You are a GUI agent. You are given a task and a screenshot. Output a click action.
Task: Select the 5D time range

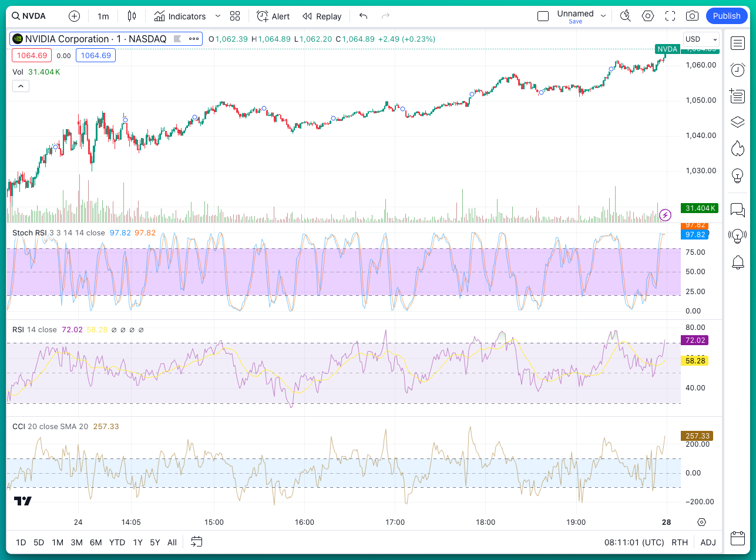tap(39, 542)
